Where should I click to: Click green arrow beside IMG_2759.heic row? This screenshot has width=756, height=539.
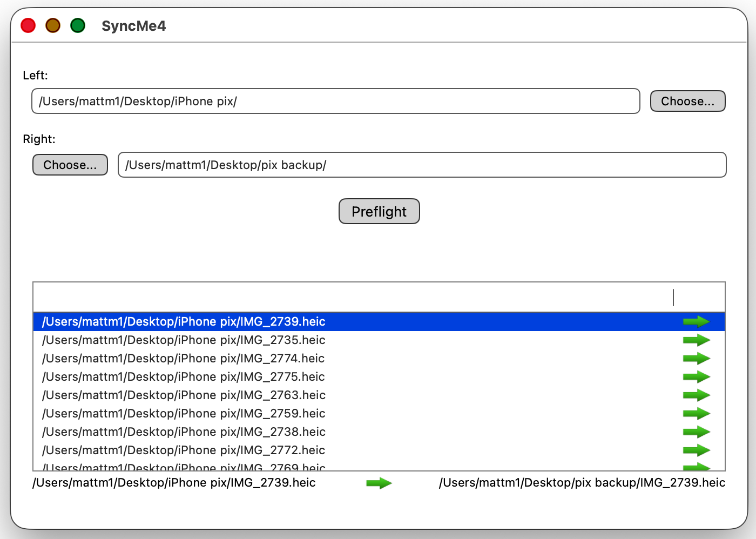(x=696, y=414)
